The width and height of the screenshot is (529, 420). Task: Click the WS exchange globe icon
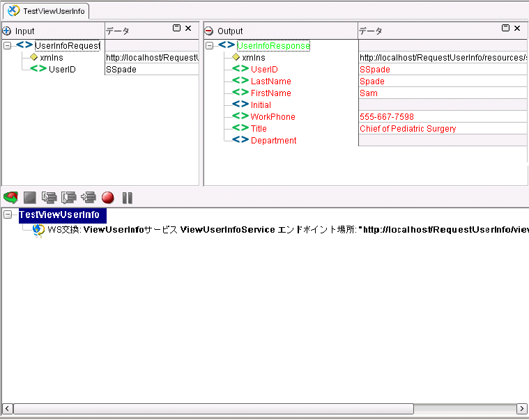(x=38, y=231)
